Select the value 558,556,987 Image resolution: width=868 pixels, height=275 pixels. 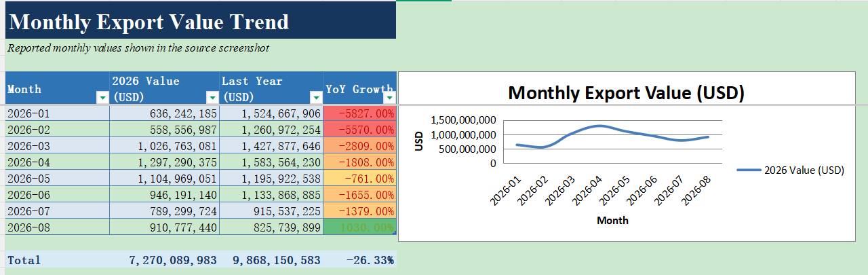pyautogui.click(x=165, y=130)
